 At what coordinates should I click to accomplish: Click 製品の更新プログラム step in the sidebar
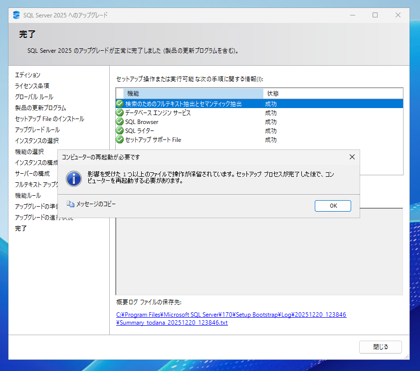40,108
